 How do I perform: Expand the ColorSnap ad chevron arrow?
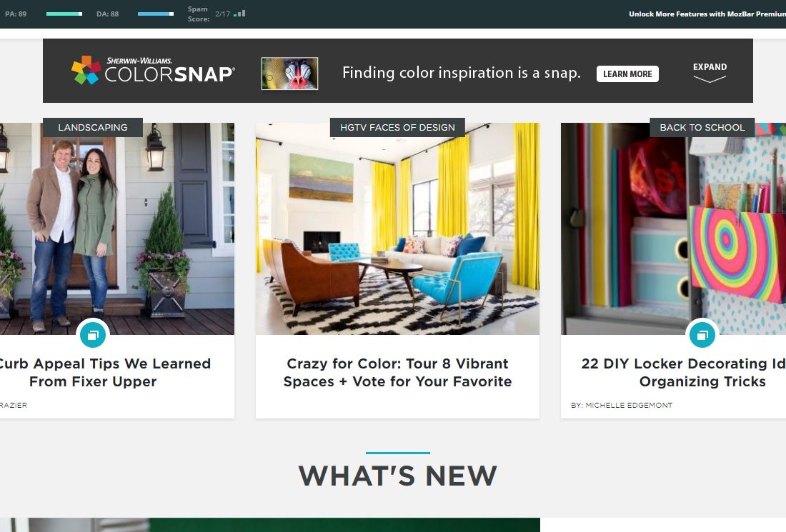coord(710,79)
